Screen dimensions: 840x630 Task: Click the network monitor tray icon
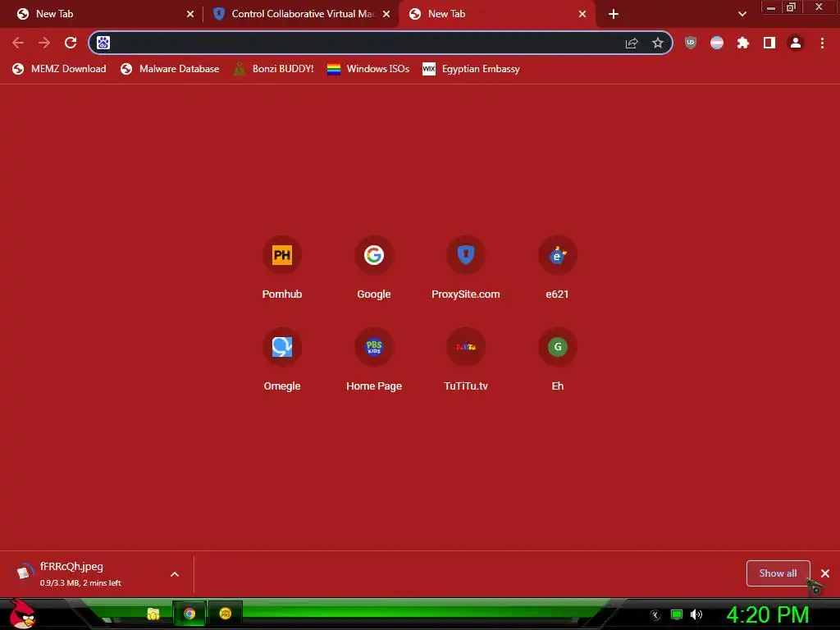pos(676,614)
